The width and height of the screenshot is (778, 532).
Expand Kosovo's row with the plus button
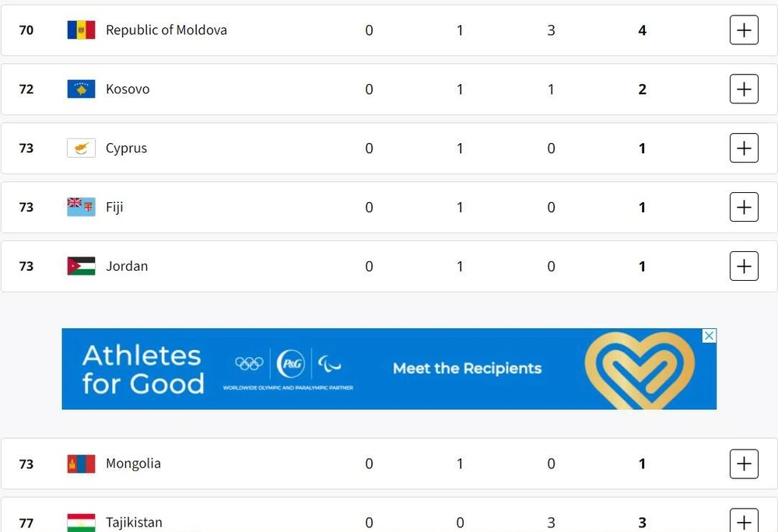[x=744, y=89]
